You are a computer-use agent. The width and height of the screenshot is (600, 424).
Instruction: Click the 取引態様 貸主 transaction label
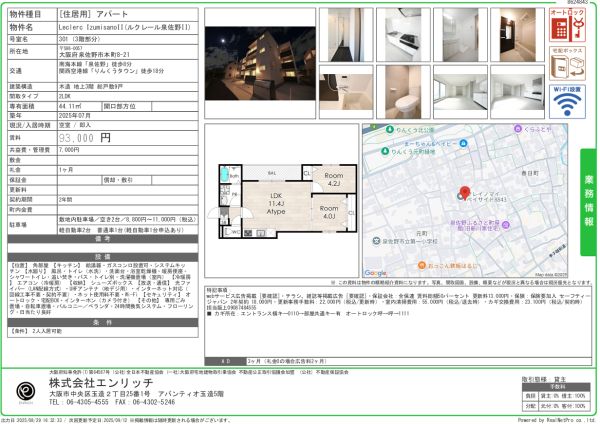(x=544, y=379)
